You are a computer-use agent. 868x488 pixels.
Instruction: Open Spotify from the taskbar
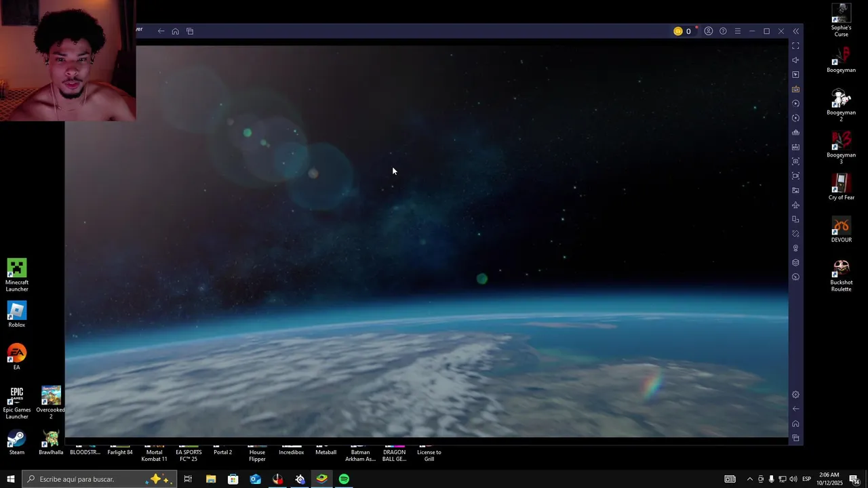[344, 479]
